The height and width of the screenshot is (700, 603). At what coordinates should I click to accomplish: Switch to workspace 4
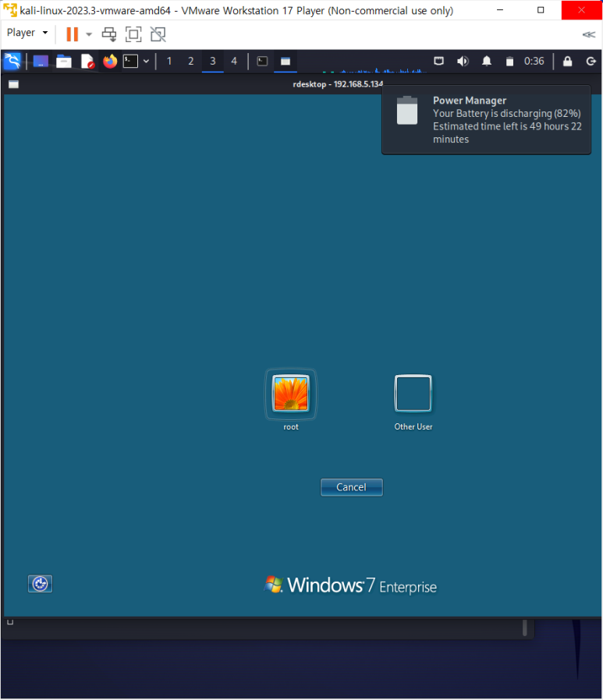click(234, 61)
